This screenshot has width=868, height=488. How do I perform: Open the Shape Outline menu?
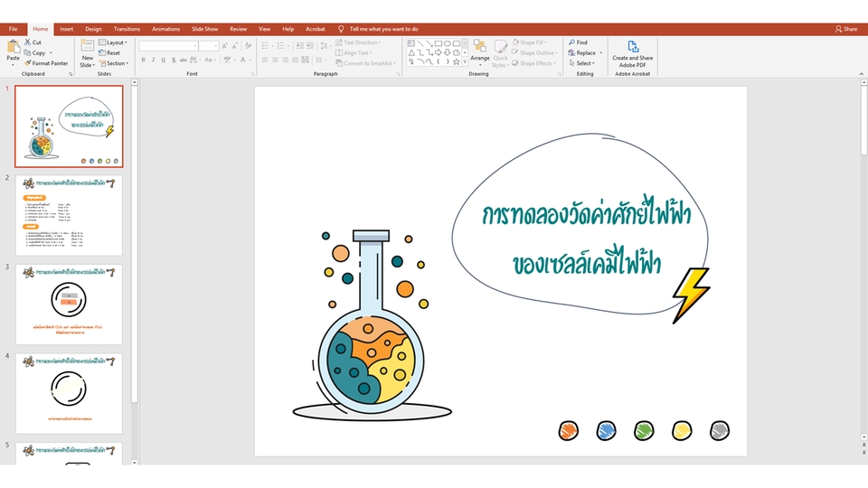534,52
